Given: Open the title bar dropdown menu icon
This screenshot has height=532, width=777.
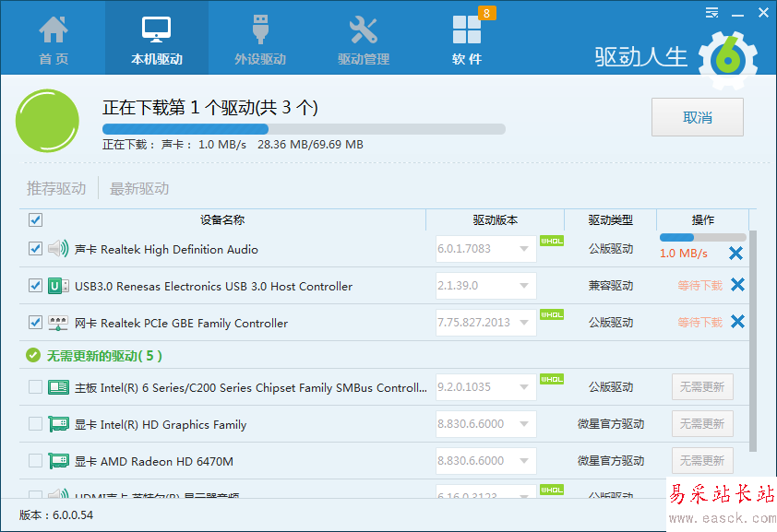Looking at the screenshot, I should pos(711,13).
